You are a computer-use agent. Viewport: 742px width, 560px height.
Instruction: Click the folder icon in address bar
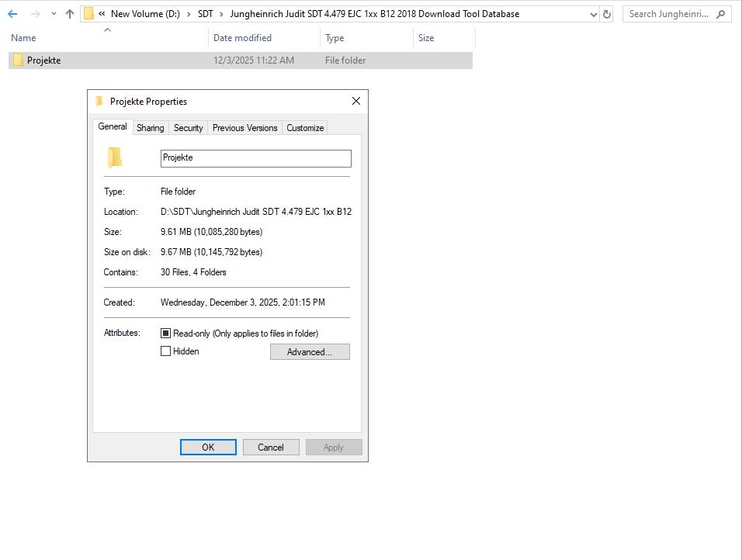pos(88,14)
